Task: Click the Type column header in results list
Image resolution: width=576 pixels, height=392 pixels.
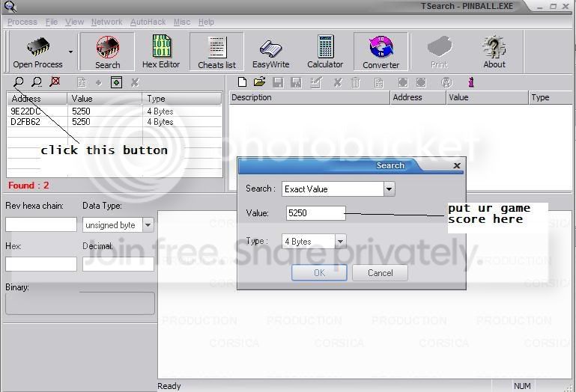Action: 182,98
